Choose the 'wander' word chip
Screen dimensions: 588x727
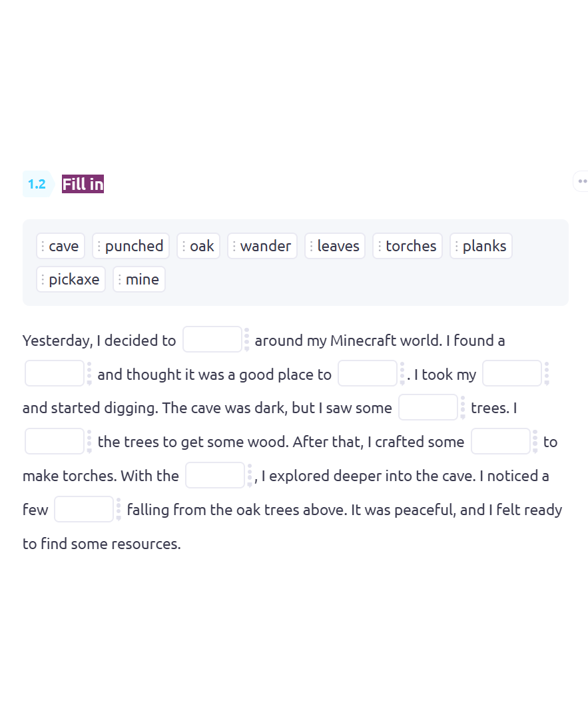(x=262, y=246)
